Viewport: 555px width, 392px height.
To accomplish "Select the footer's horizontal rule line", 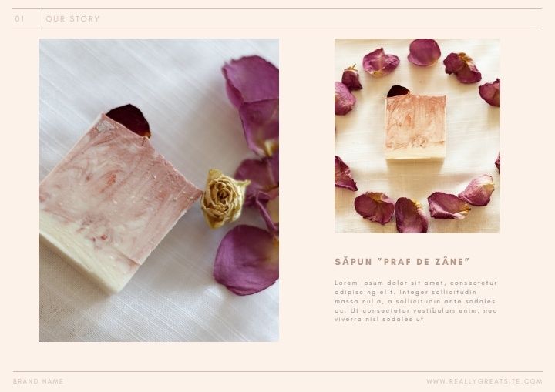I will [277, 371].
